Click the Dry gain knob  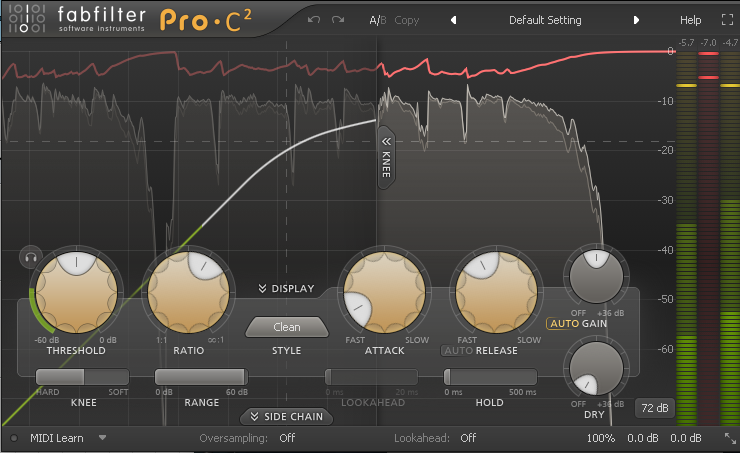coord(596,368)
